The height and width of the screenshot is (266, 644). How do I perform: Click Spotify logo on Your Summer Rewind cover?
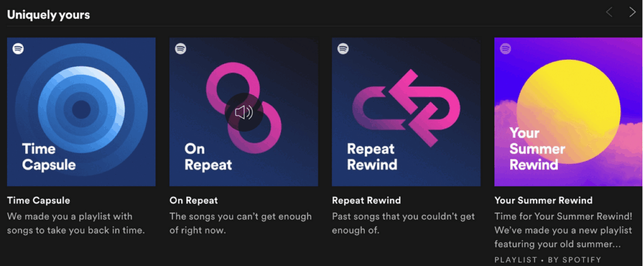tap(505, 48)
